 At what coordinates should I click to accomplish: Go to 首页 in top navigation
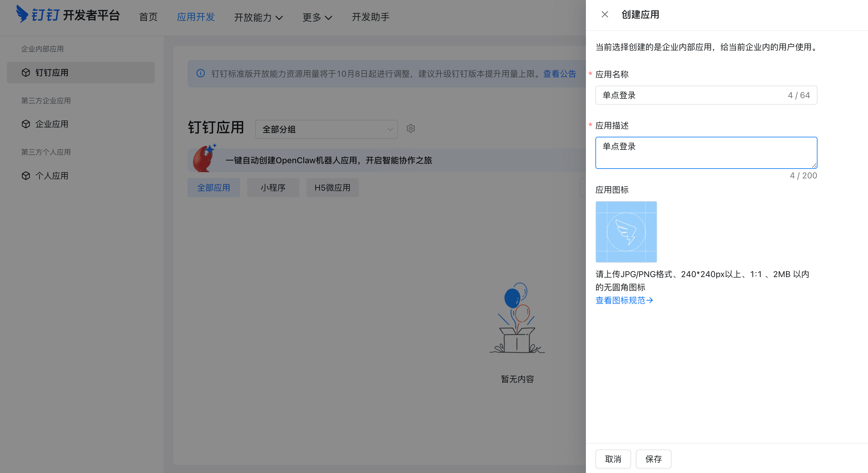pyautogui.click(x=148, y=17)
